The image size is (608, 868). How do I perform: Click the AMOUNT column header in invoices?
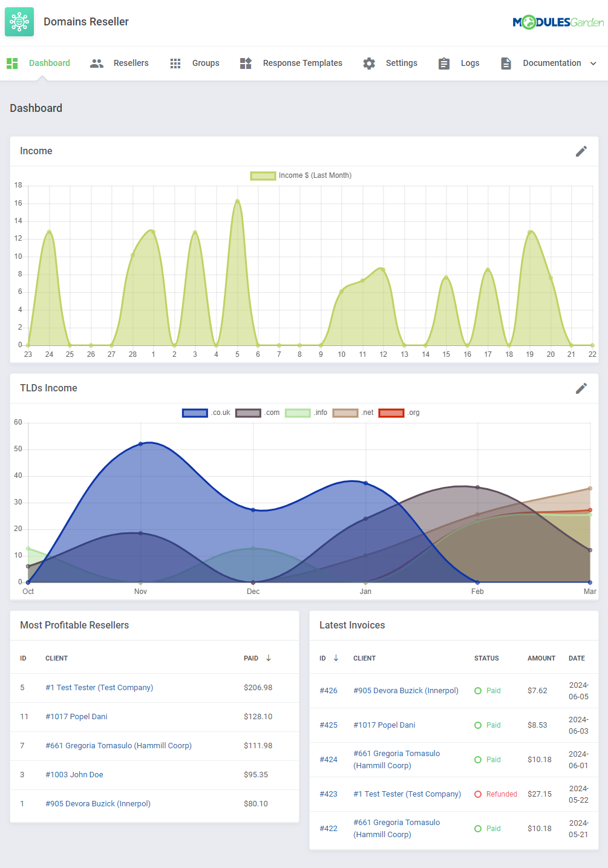[541, 658]
